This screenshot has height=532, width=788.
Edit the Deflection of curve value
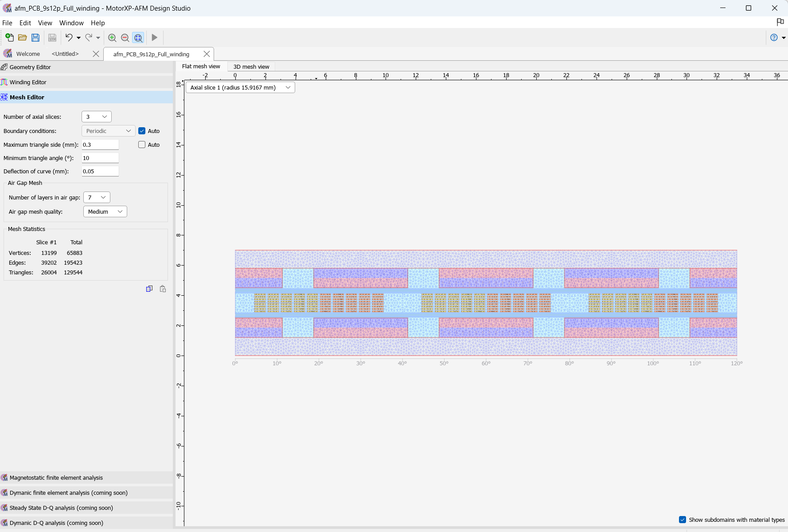[100, 171]
